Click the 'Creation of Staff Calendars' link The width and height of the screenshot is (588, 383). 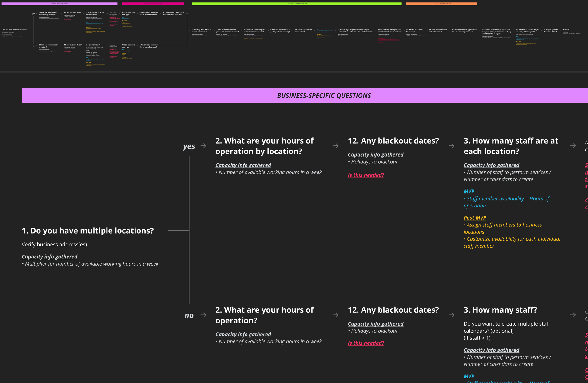click(x=113, y=25)
